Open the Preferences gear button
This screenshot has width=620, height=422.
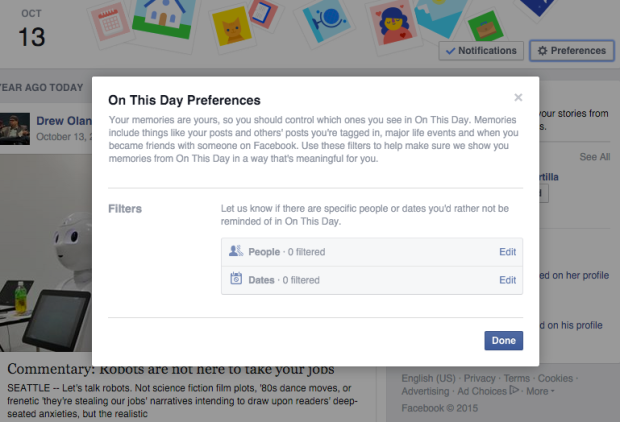click(571, 51)
